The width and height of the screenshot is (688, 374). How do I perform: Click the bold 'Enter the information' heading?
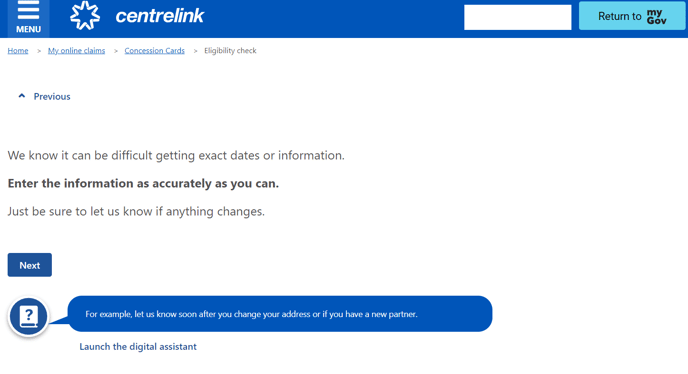click(x=143, y=183)
